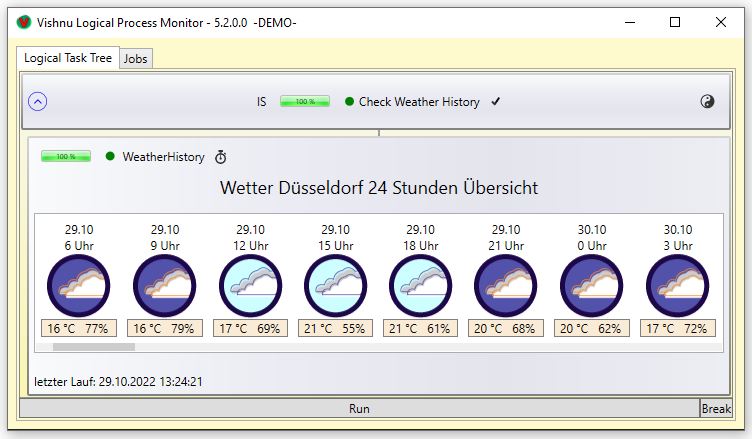This screenshot has height=439, width=752.
Task: Click the green status dot beside WeatherHistory
Action: pos(110,157)
